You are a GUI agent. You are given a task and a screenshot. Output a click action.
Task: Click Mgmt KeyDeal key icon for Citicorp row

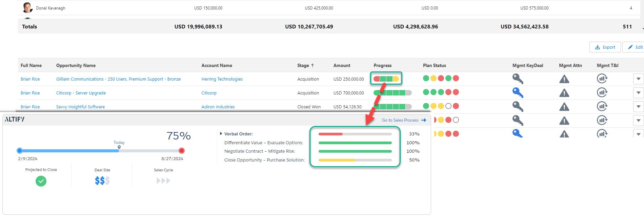tap(518, 92)
